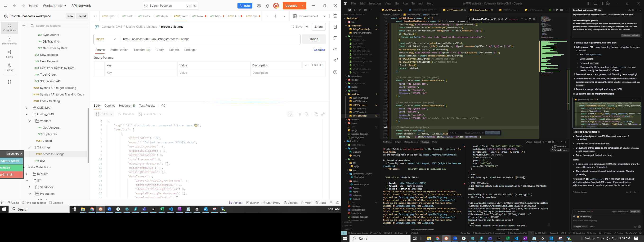Open the documentation icon in Postman right sidebar
The height and width of the screenshot is (242, 644).
click(335, 27)
